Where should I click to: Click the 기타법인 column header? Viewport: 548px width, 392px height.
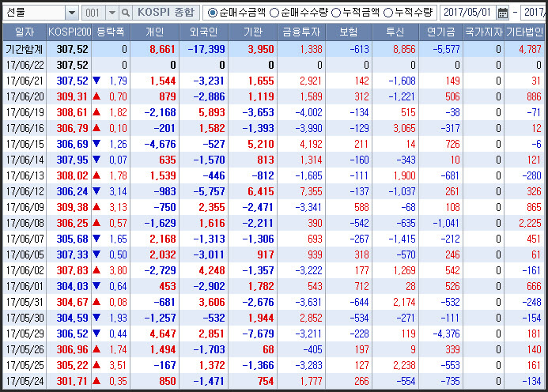[524, 32]
